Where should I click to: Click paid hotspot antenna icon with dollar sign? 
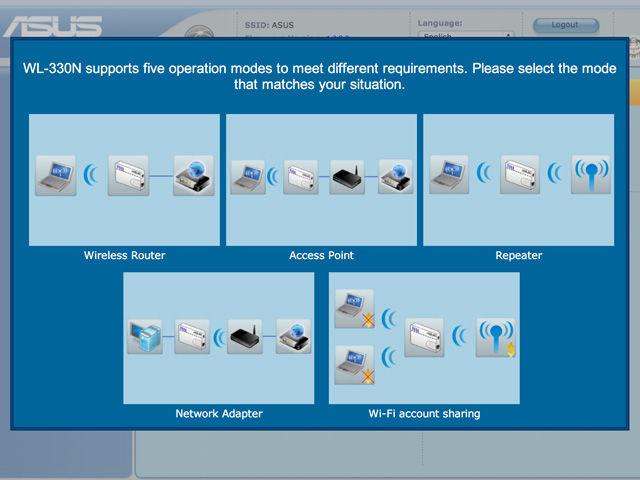click(496, 338)
